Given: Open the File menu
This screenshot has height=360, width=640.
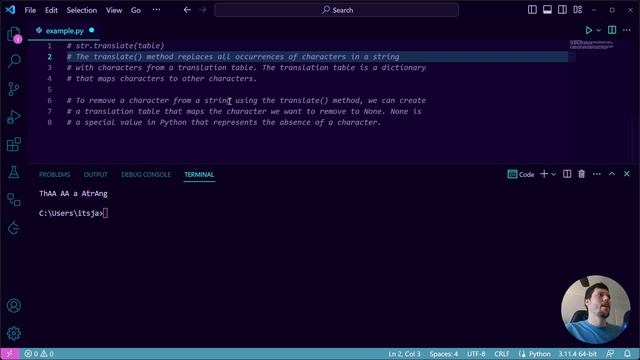Looking at the screenshot, I should coord(30,10).
